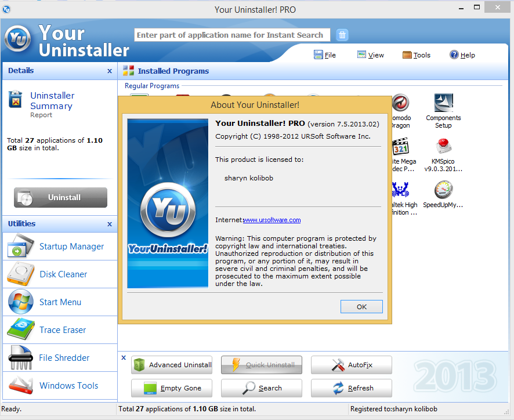The image size is (514, 420).
Task: Open Windows Tools utility
Action: [x=60, y=386]
